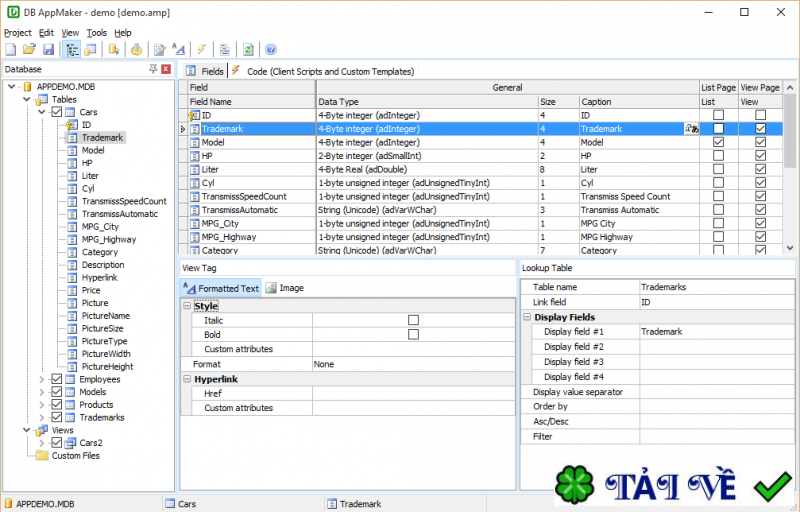
Task: Close the Database panel with red X
Action: click(166, 69)
